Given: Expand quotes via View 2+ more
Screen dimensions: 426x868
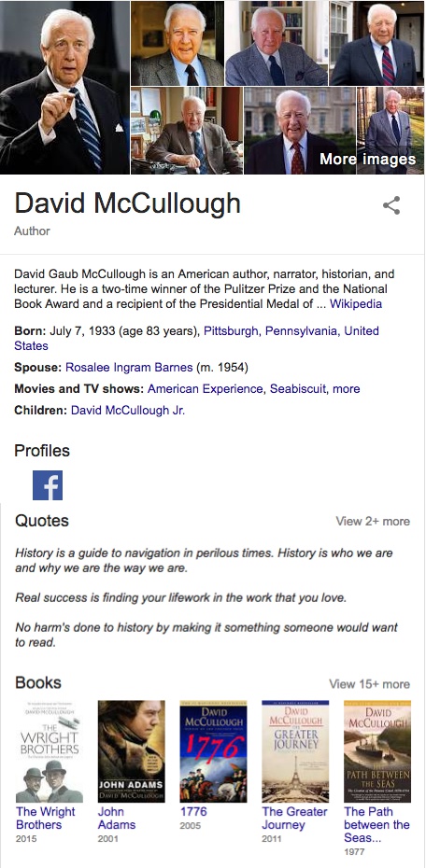Looking at the screenshot, I should click(373, 521).
